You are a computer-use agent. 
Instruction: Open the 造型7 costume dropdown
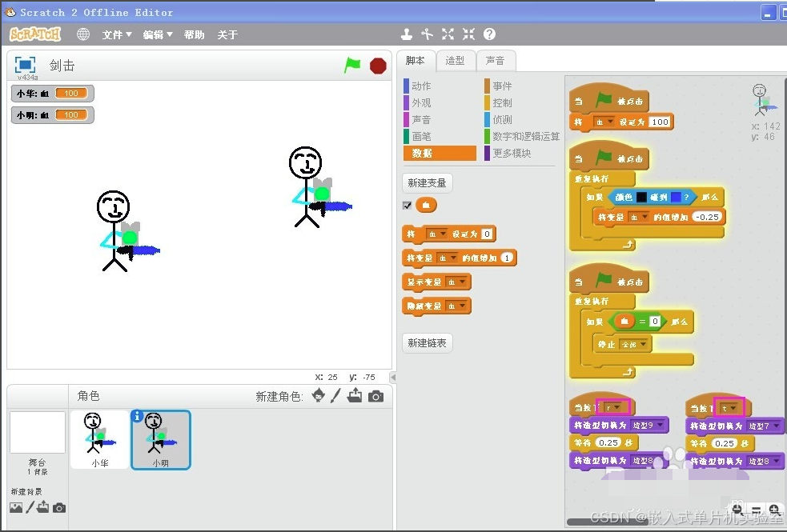pyautogui.click(x=764, y=426)
